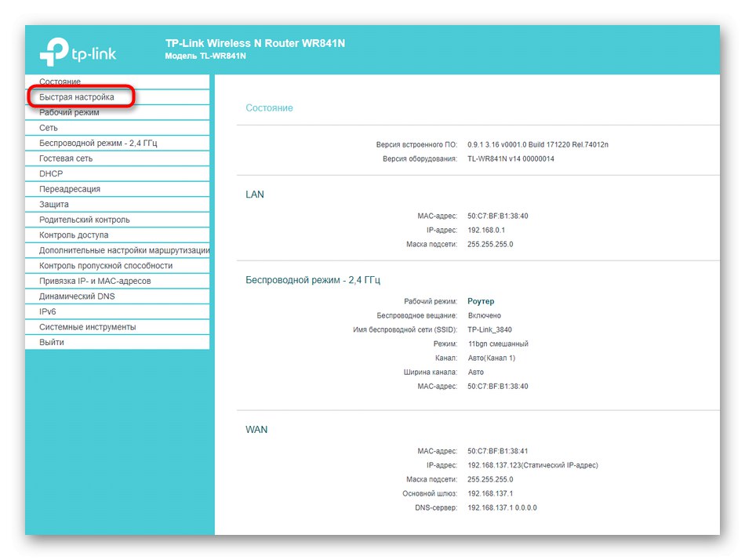Click WAN gateway 192.168.137.1 value
This screenshot has width=745, height=560.
[490, 493]
